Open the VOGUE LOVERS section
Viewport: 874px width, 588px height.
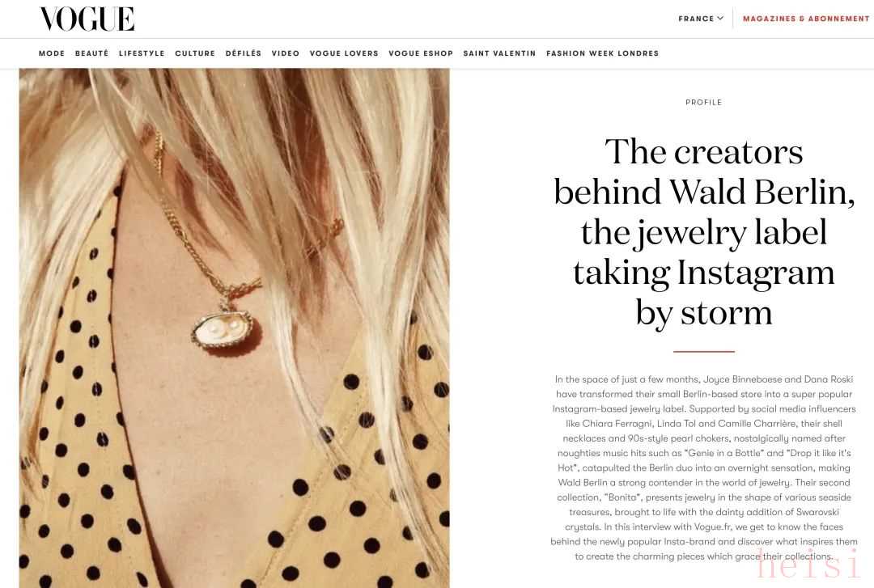(x=344, y=53)
